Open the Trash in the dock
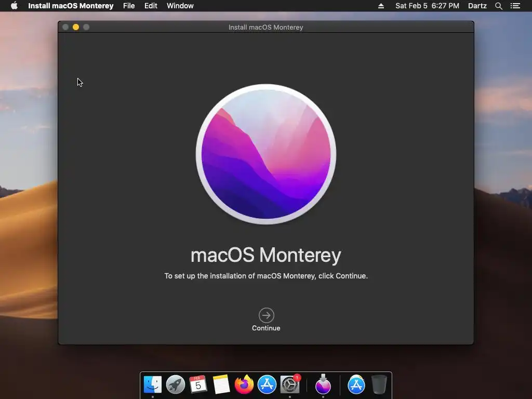 [379, 384]
